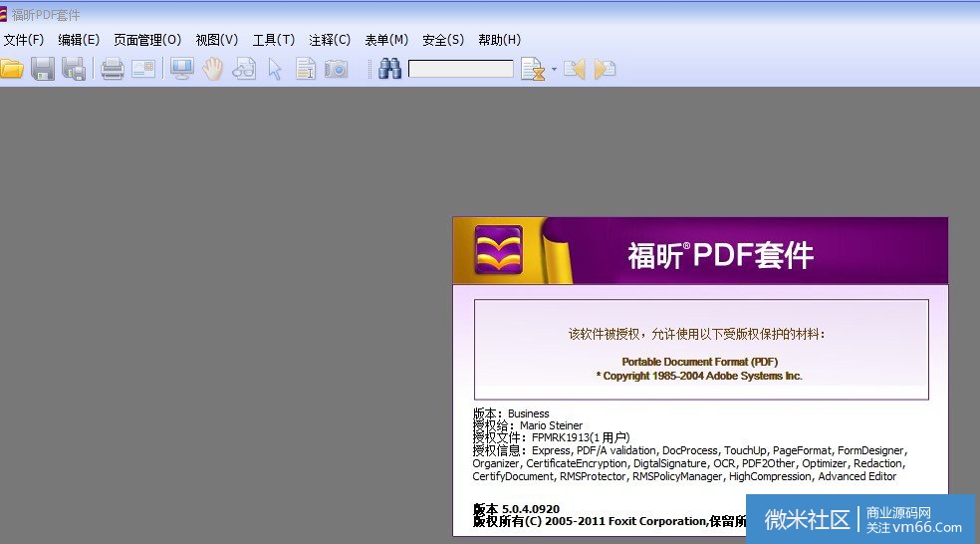Click the find options page icon
980x544 pixels.
click(x=533, y=69)
